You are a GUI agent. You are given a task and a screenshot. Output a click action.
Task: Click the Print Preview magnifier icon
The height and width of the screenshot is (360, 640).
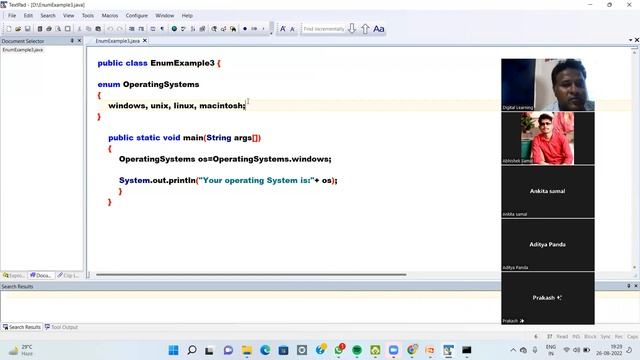pos(58,29)
